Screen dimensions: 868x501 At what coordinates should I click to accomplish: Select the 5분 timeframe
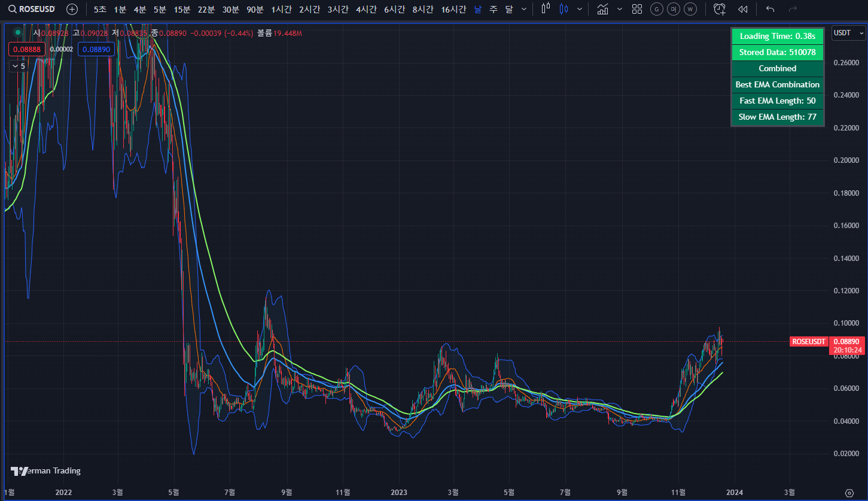(x=160, y=9)
